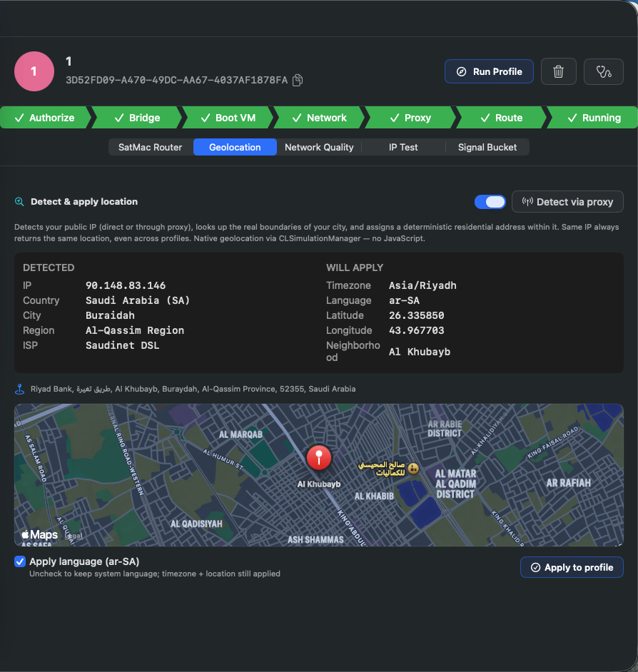The width and height of the screenshot is (638, 672).
Task: Select the Route pipeline step
Action: 502,118
